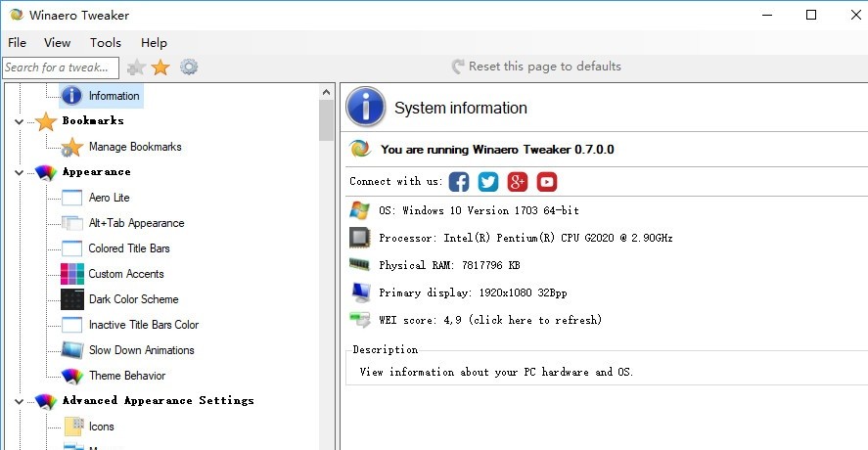Select the Alt+Tab Appearance label
This screenshot has width=868, height=450.
point(137,223)
